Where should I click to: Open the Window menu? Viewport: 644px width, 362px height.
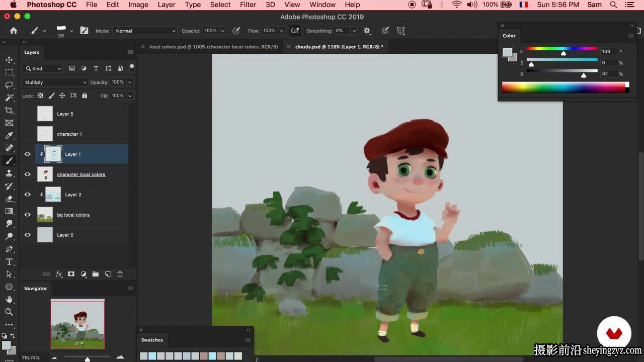(x=323, y=5)
